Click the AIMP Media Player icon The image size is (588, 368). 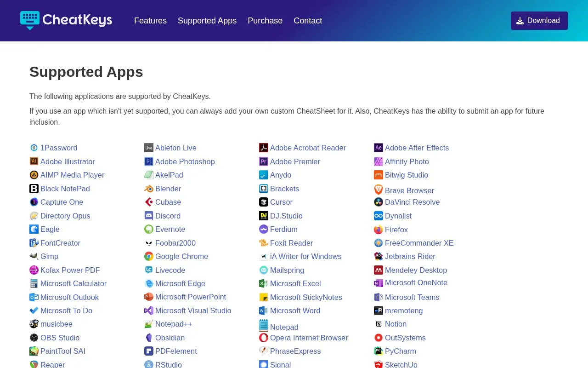coord(34,175)
